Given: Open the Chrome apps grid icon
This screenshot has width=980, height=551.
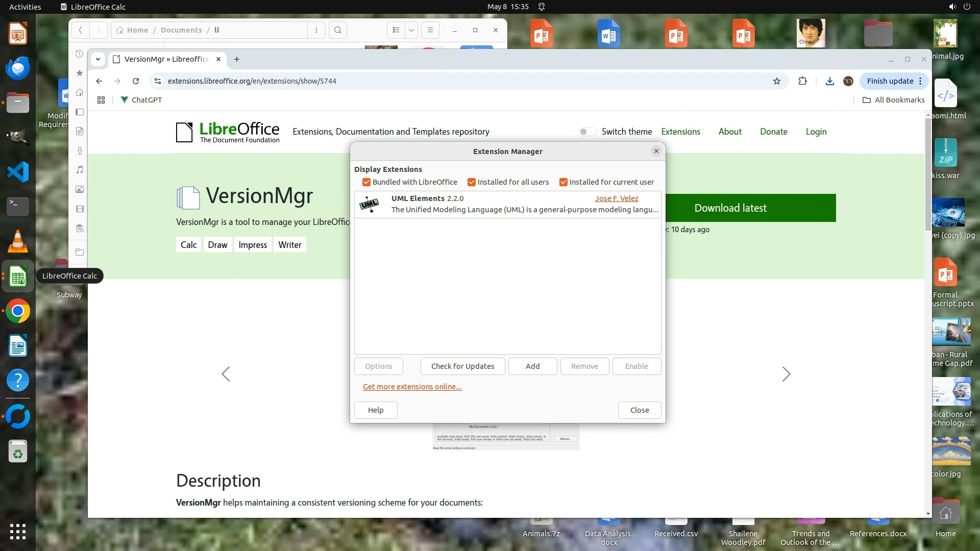Looking at the screenshot, I should (101, 100).
